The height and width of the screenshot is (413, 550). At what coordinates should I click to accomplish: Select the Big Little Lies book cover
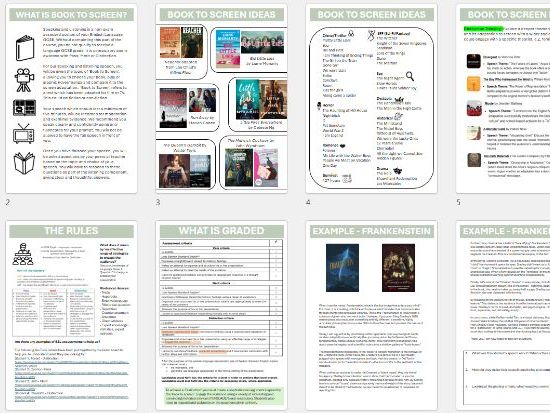click(x=228, y=49)
